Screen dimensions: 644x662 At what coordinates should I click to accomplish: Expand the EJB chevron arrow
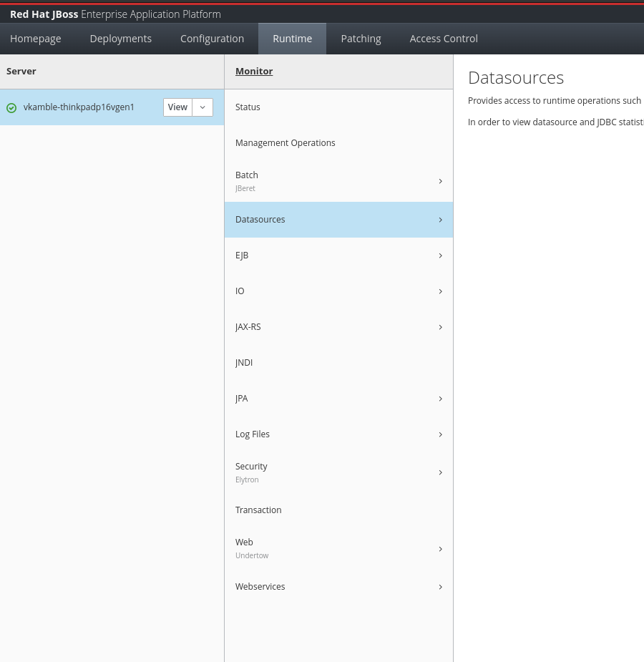tap(440, 255)
